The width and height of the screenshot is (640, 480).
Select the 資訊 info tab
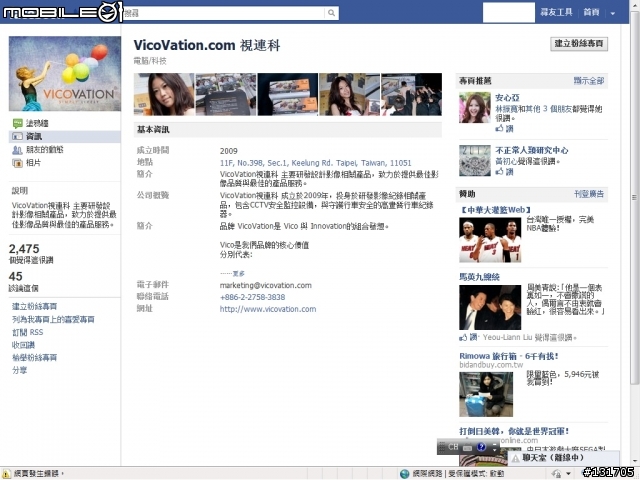coord(34,136)
